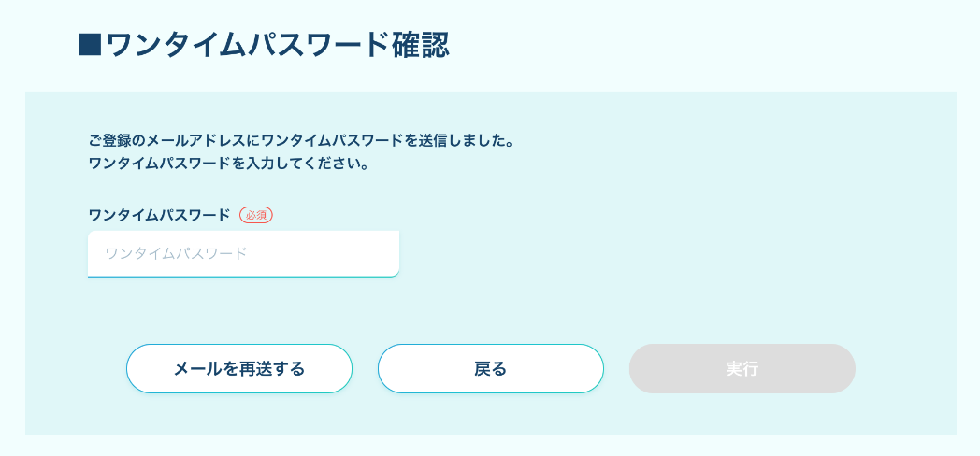Focus the one-time password text box

[x=243, y=253]
